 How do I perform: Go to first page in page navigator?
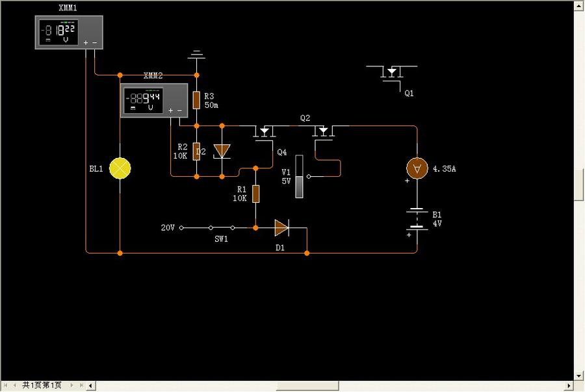tap(6, 385)
